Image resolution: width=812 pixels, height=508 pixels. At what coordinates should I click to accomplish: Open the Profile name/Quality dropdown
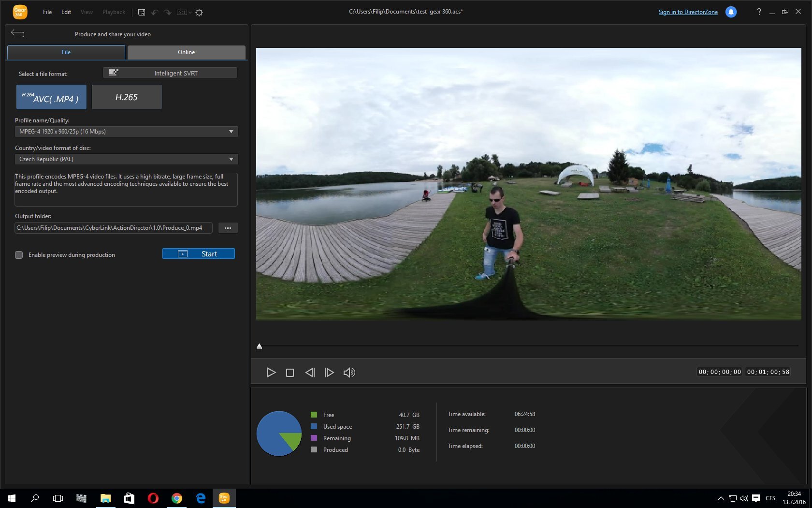coord(231,131)
